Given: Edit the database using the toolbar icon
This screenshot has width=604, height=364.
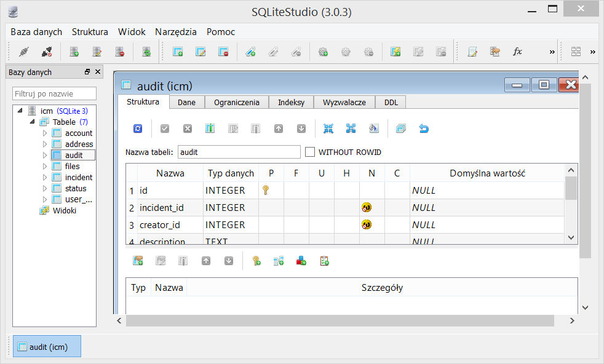Looking at the screenshot, I should [x=97, y=52].
